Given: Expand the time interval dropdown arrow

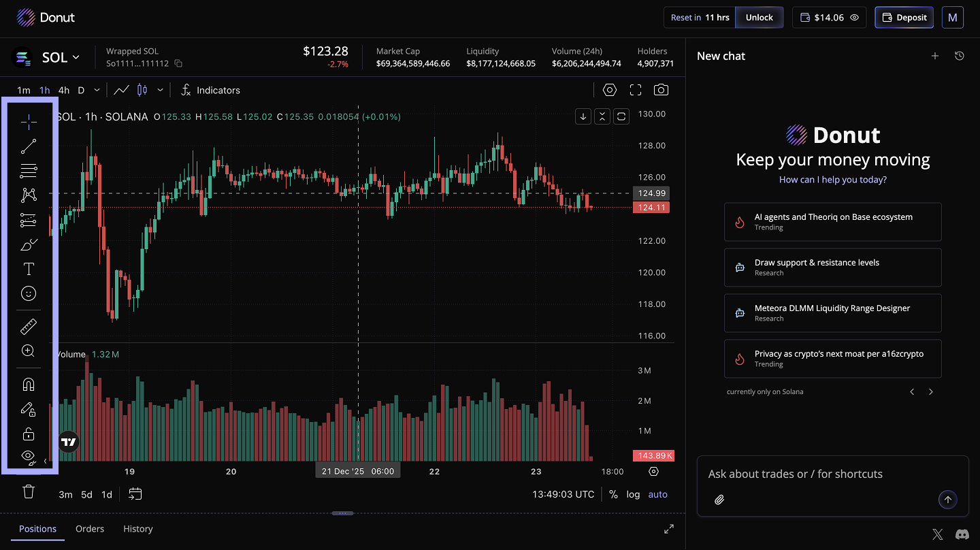Looking at the screenshot, I should [x=97, y=90].
